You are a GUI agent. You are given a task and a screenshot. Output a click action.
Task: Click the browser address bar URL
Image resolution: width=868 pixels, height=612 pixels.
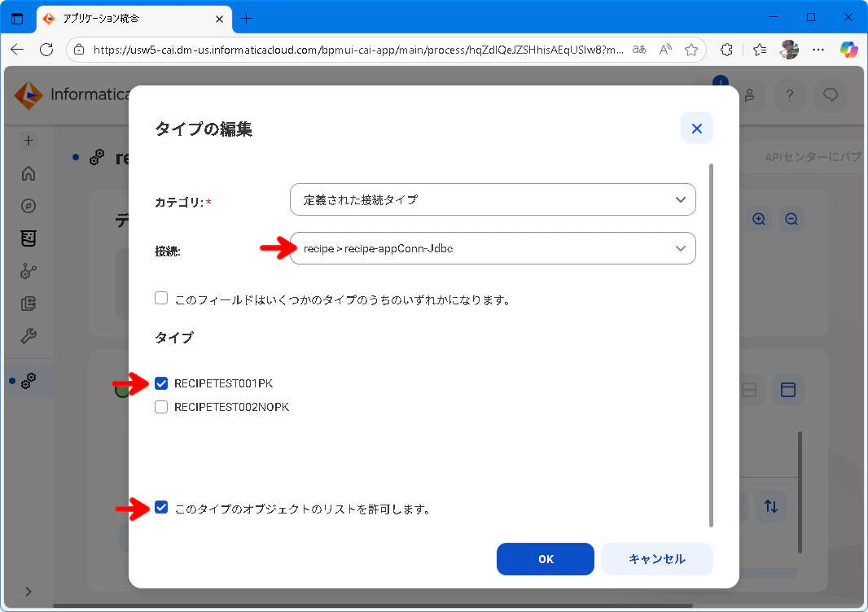pos(358,50)
